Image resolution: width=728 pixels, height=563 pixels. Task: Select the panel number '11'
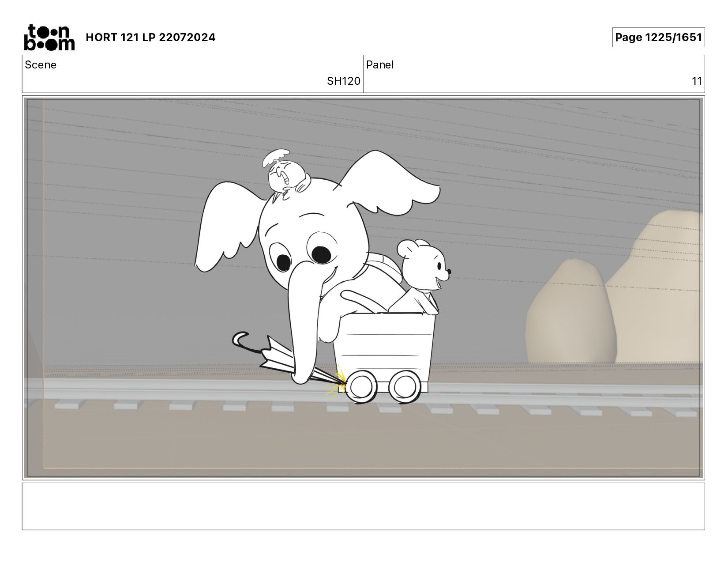697,81
